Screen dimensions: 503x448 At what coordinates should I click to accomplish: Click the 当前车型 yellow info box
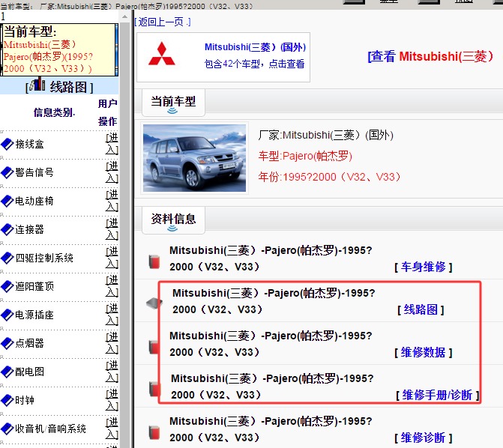click(58, 49)
